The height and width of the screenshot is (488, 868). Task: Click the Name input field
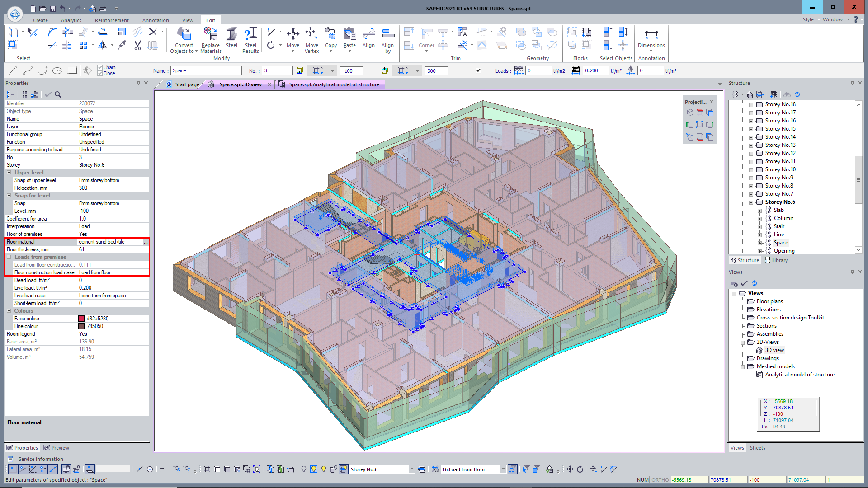pyautogui.click(x=206, y=70)
